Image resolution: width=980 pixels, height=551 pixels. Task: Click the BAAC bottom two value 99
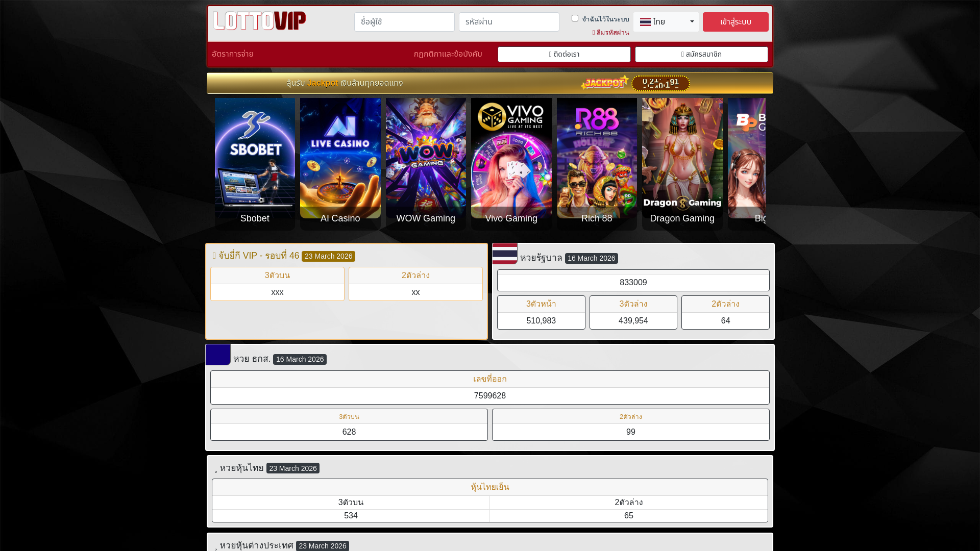pyautogui.click(x=631, y=432)
